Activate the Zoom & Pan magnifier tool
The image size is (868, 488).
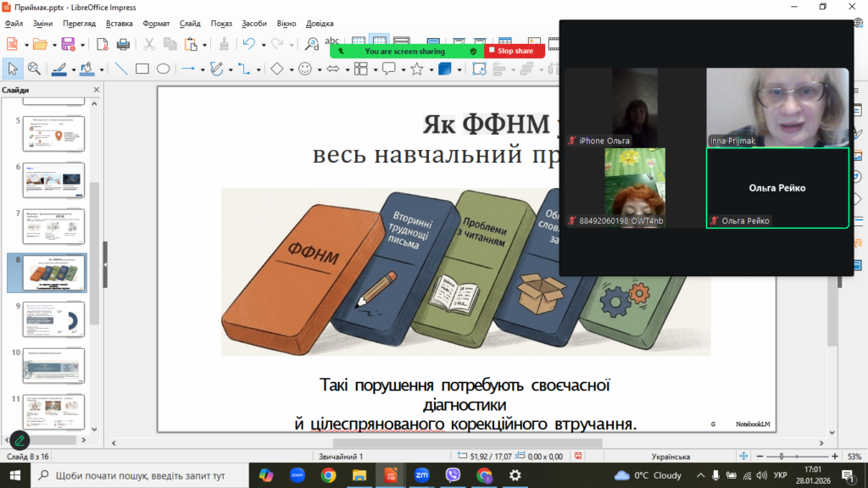pos(34,69)
